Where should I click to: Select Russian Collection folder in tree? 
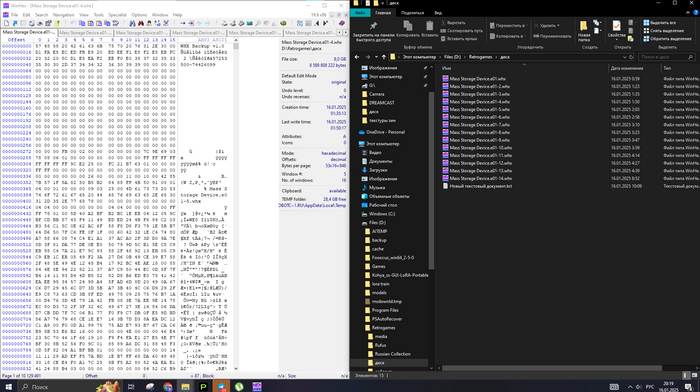(392, 354)
